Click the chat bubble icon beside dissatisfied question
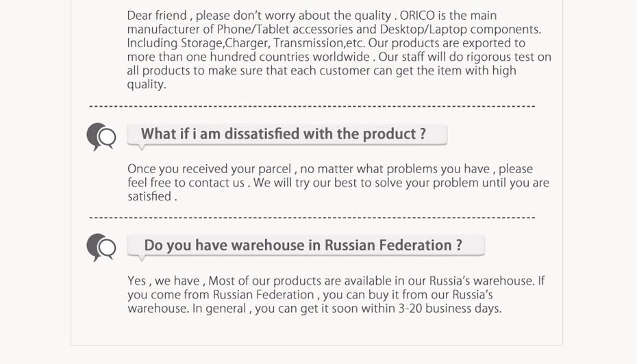Viewport: 637px width, 364px height. tap(101, 136)
